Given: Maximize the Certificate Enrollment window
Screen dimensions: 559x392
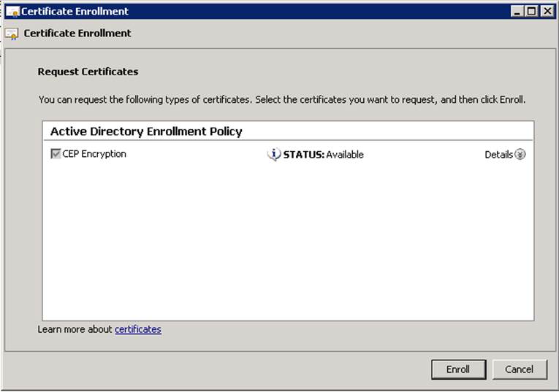Looking at the screenshot, I should coord(531,11).
